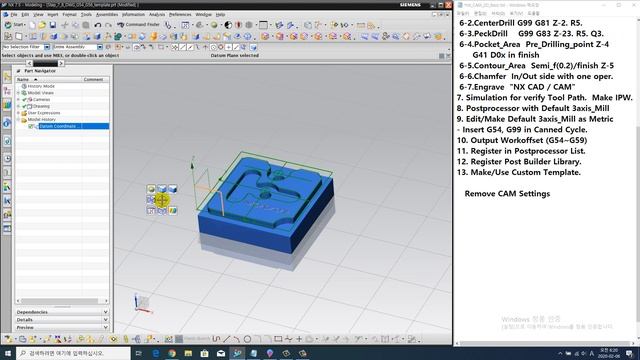Toggle the Datum Coordinate System checkbox

click(x=31, y=127)
